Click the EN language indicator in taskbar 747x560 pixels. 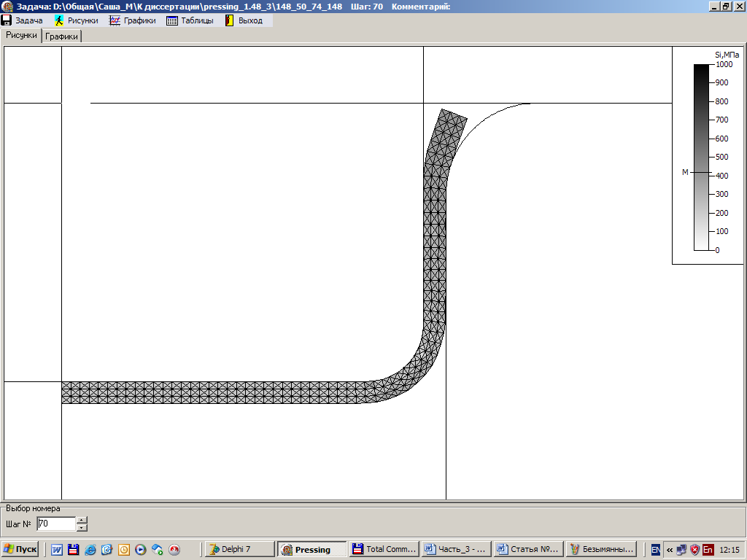[x=656, y=549]
